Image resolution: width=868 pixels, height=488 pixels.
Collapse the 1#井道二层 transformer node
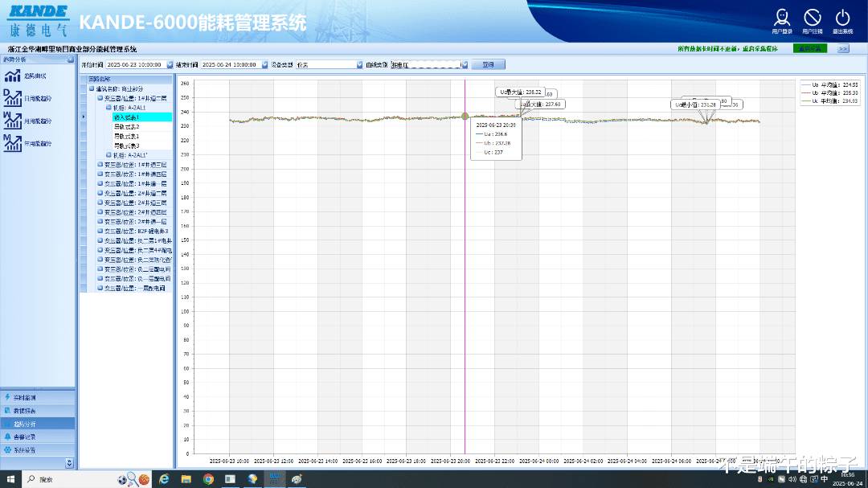click(x=100, y=98)
